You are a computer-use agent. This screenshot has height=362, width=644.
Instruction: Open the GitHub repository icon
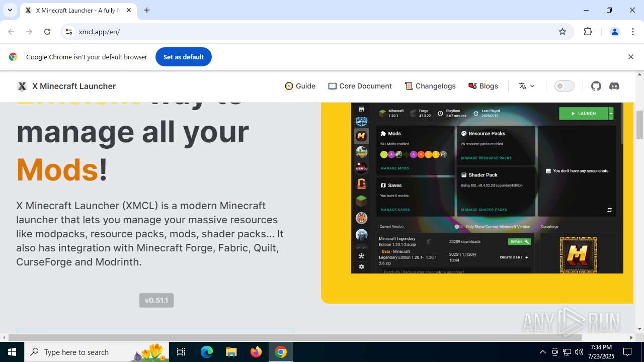(x=596, y=86)
